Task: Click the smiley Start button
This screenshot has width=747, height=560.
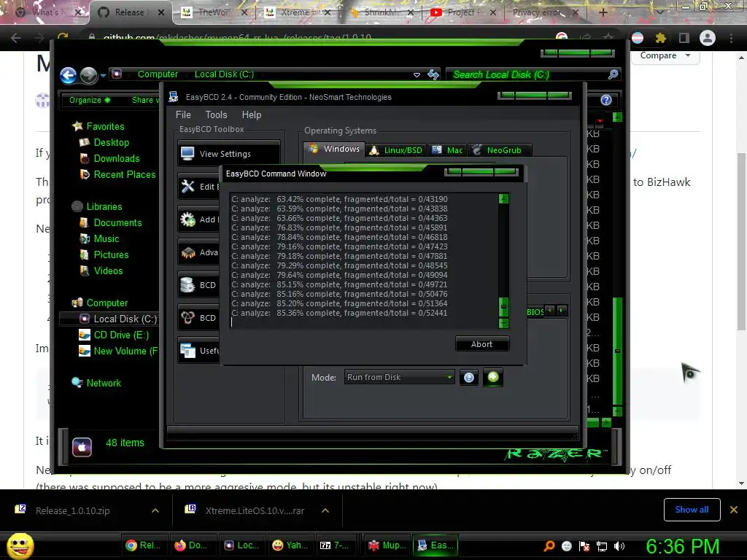Action: (x=20, y=545)
